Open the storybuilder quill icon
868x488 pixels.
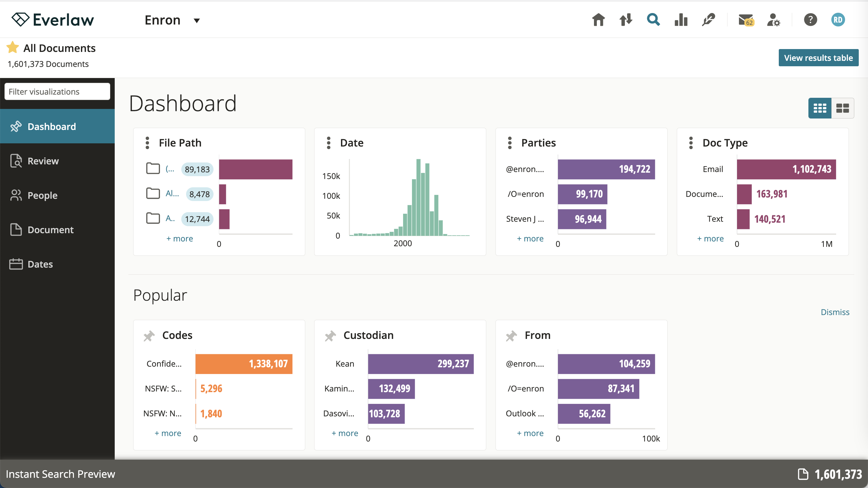[x=708, y=20]
